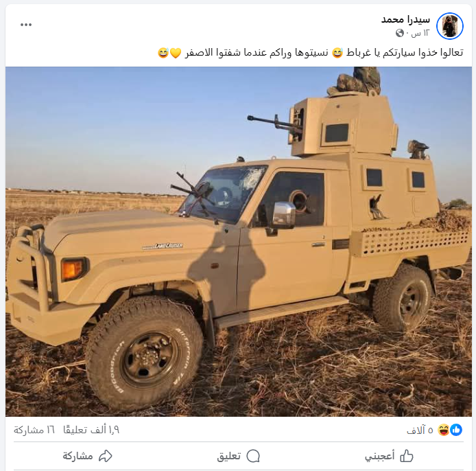Click the post caption text

(310, 53)
